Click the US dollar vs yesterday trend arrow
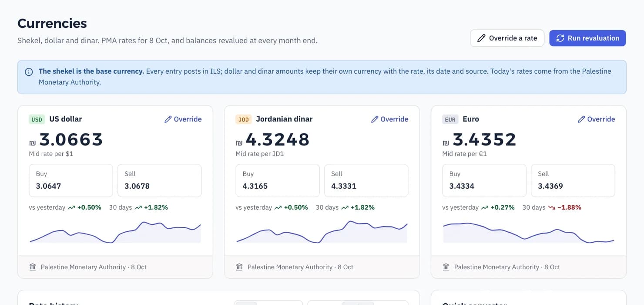This screenshot has width=644, height=305. pyautogui.click(x=71, y=208)
